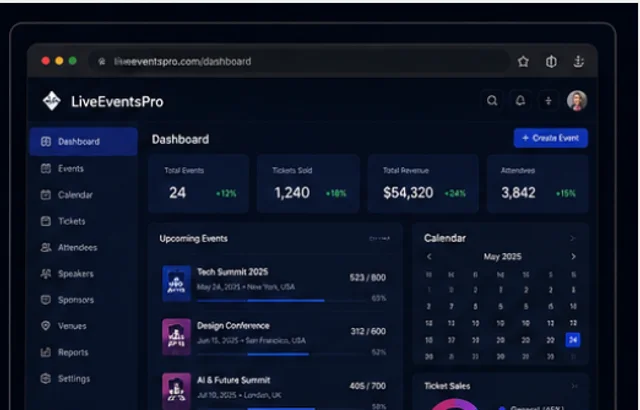Go to previous month in calendar
The width and height of the screenshot is (640, 410).
pos(429,257)
